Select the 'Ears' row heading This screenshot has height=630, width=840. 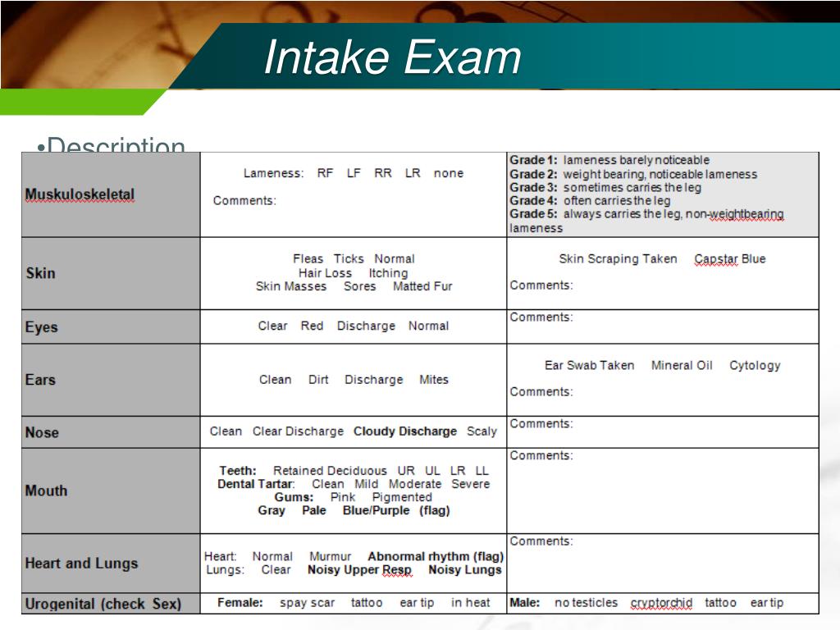point(40,380)
